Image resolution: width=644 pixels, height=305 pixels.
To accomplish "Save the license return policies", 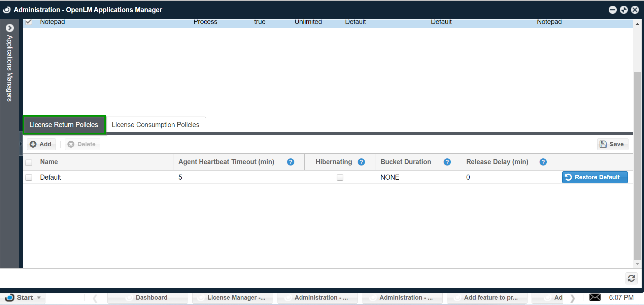I will click(x=612, y=144).
